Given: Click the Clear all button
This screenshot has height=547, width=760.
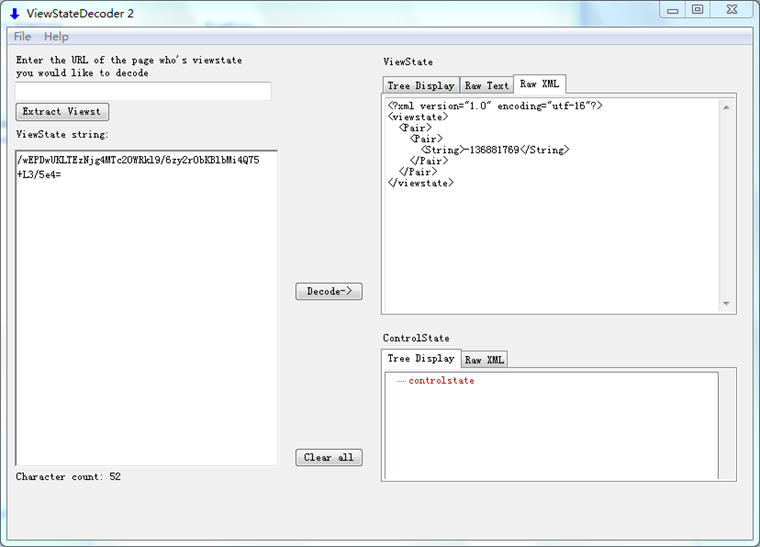Looking at the screenshot, I should click(329, 457).
